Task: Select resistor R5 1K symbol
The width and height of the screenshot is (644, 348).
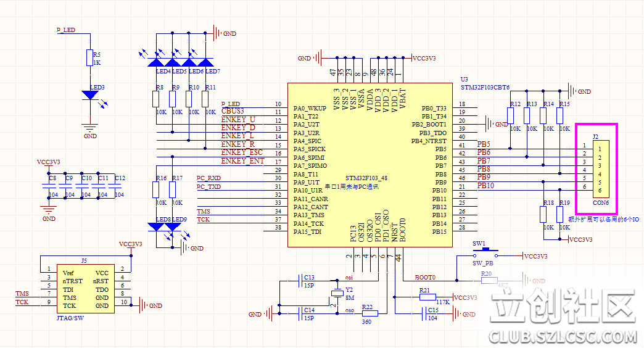Action: point(90,57)
